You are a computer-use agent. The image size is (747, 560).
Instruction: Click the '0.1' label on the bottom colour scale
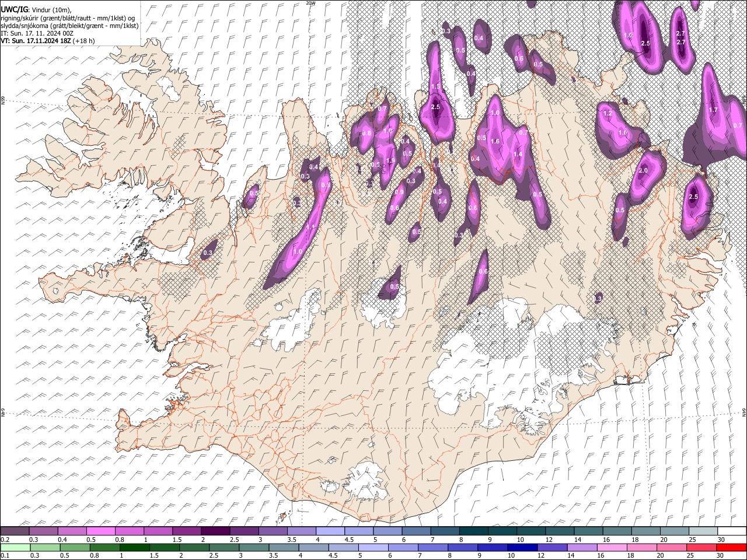(x=5, y=556)
